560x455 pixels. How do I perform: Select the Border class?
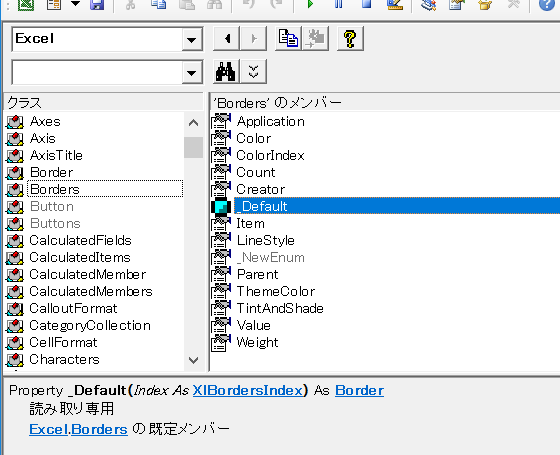click(x=51, y=172)
